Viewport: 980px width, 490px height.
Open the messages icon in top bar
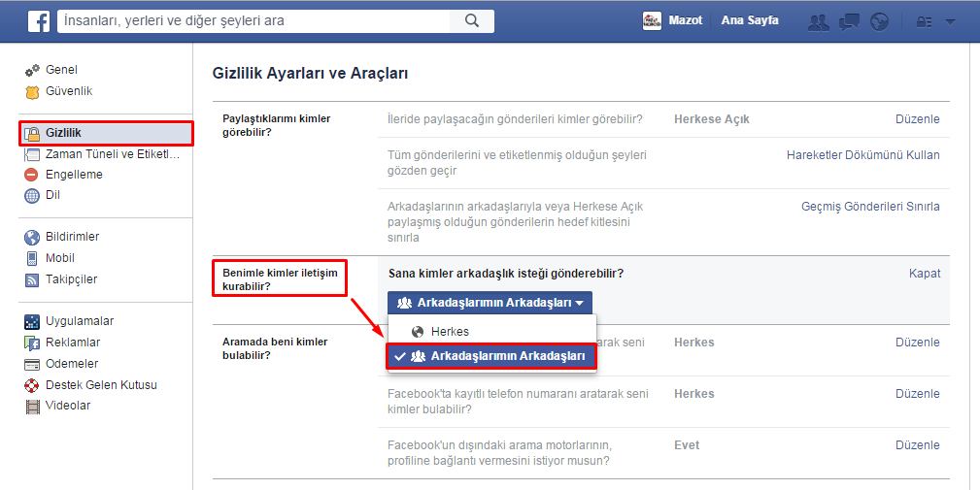849,21
